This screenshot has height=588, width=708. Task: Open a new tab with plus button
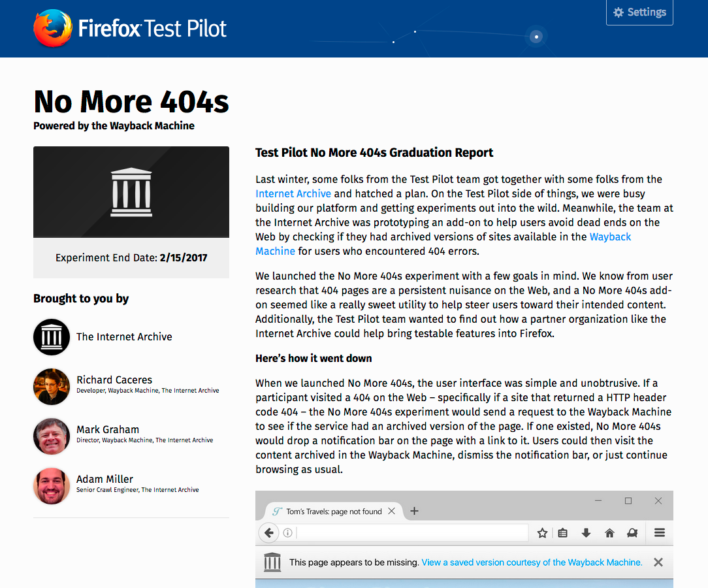coord(414,511)
